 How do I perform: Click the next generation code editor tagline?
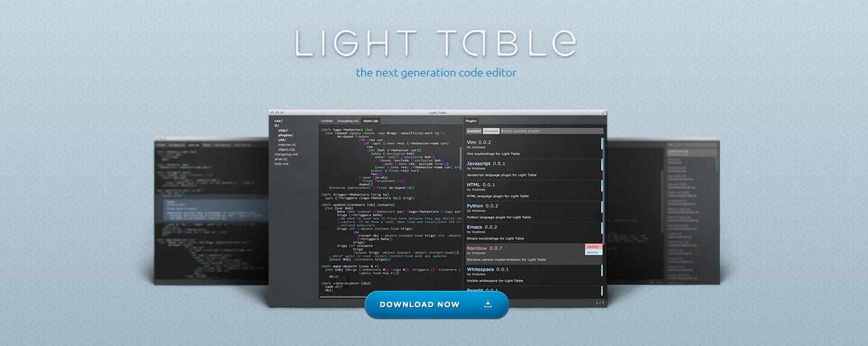[x=436, y=73]
